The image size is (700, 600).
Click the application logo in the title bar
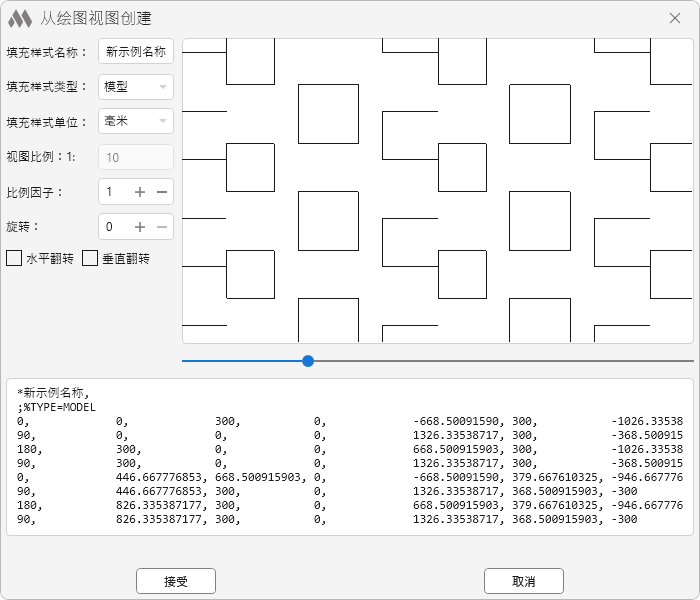tap(20, 18)
